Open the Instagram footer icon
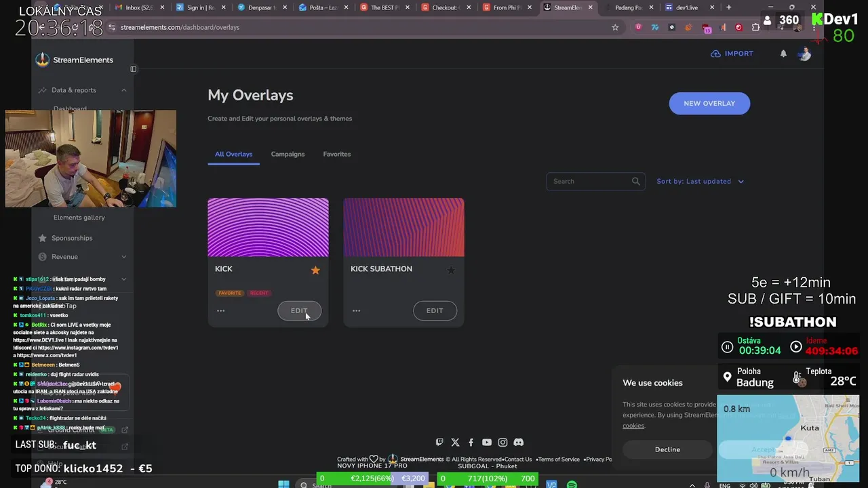Viewport: 868px width, 488px height. click(502, 442)
